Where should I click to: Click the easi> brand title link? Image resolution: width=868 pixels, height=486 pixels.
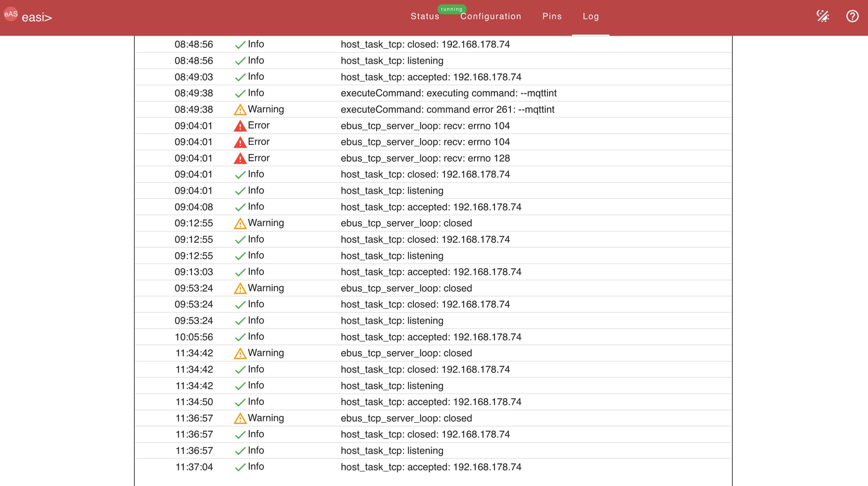point(37,18)
